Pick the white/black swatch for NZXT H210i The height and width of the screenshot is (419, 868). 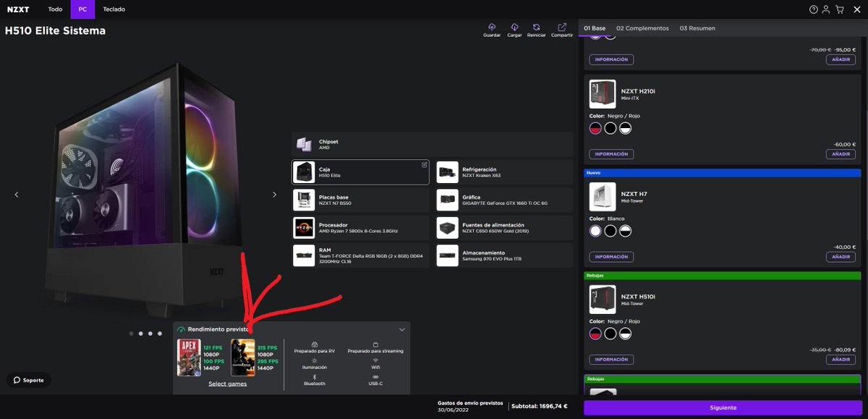point(626,128)
